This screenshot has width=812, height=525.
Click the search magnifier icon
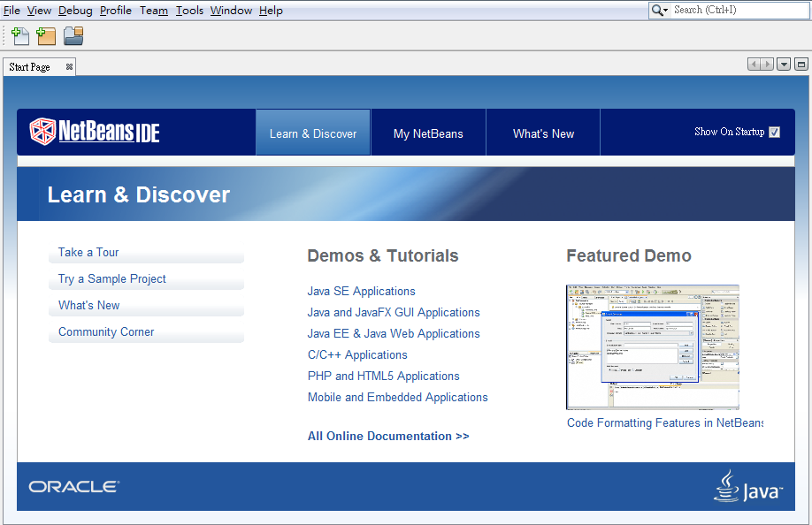click(x=657, y=10)
